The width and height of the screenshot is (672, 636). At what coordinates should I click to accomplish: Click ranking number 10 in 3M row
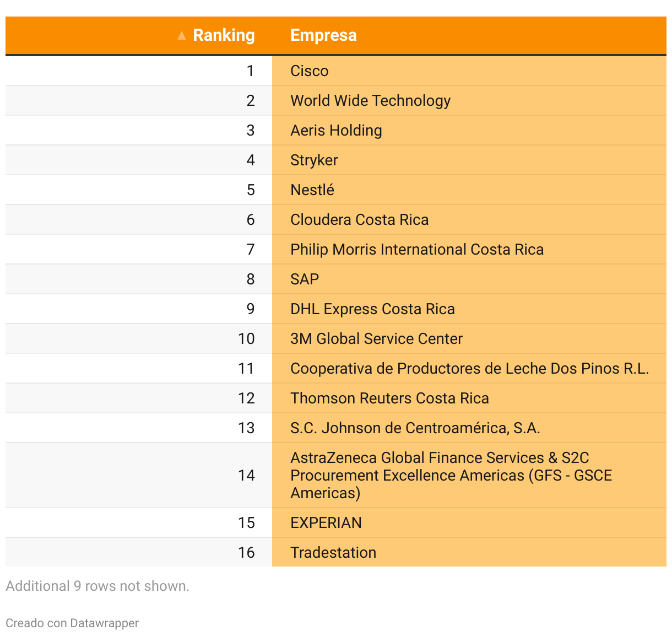pos(246,338)
